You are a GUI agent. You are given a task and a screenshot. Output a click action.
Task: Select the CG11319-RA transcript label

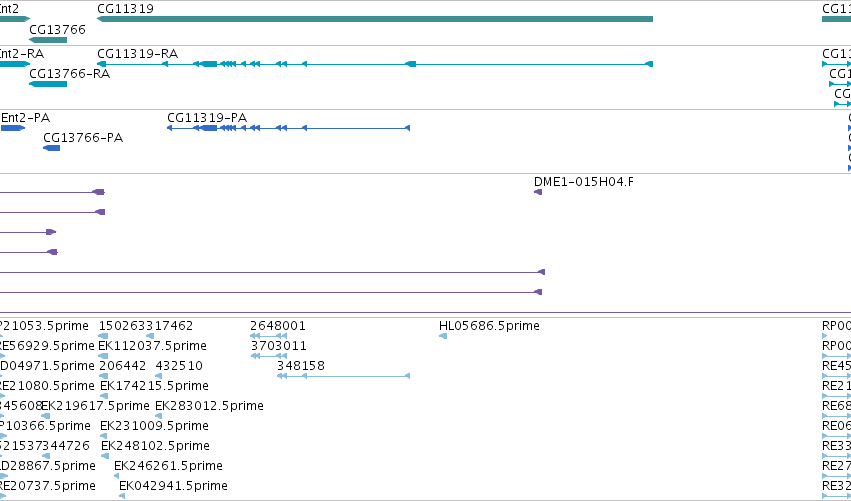click(137, 54)
